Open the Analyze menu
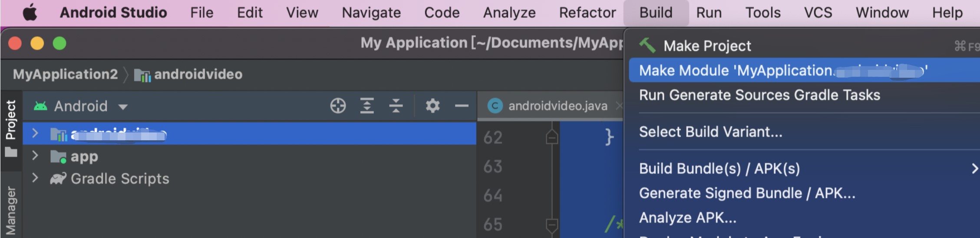The width and height of the screenshot is (980, 238). point(509,13)
